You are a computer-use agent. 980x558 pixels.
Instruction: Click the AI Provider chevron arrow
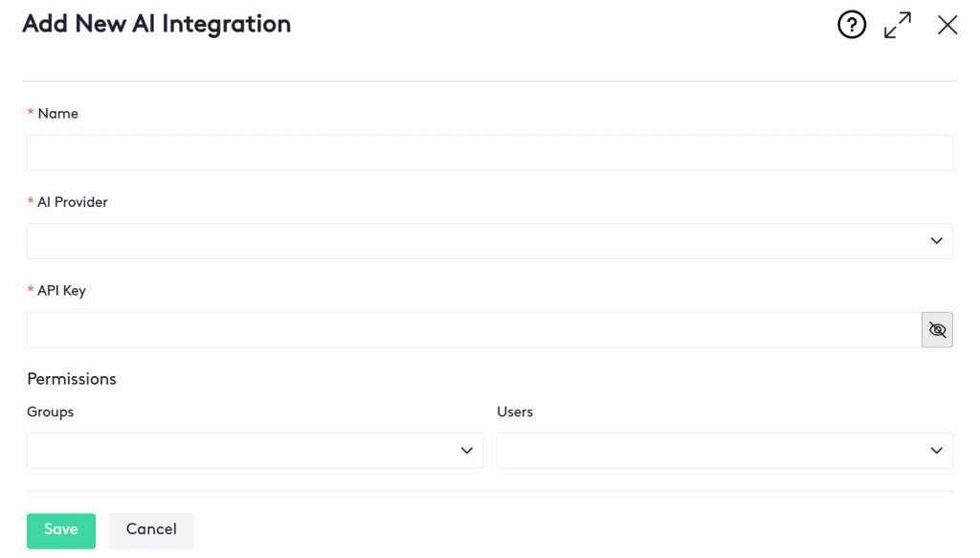(x=936, y=240)
